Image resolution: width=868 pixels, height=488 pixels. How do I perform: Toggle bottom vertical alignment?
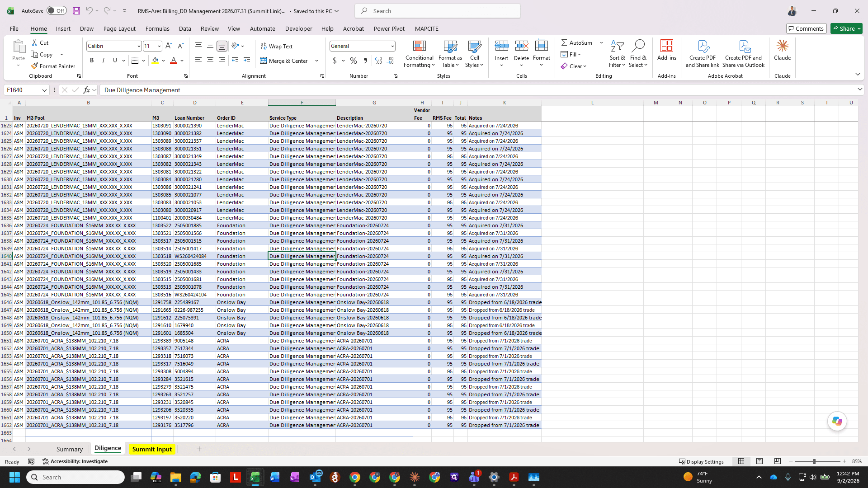click(x=222, y=46)
